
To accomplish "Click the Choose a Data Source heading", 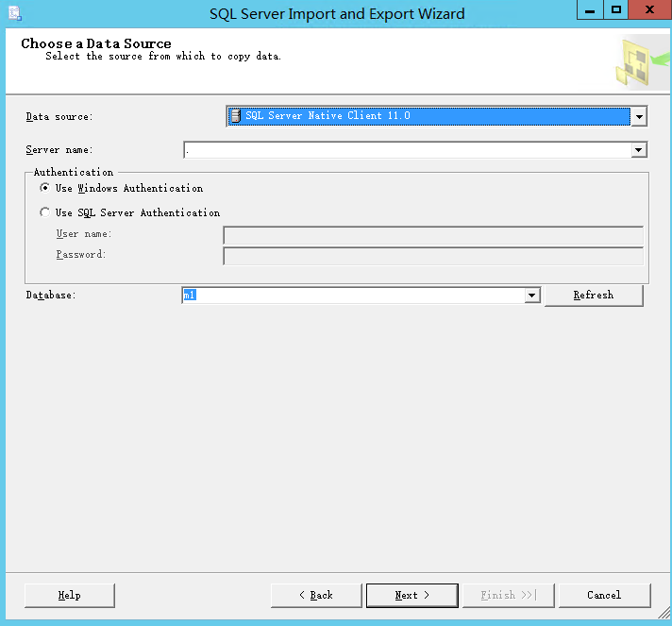I will tap(96, 43).
